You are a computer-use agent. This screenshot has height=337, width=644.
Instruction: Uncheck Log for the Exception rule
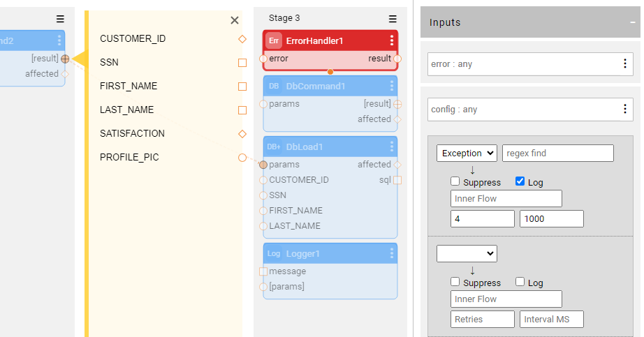(520, 182)
